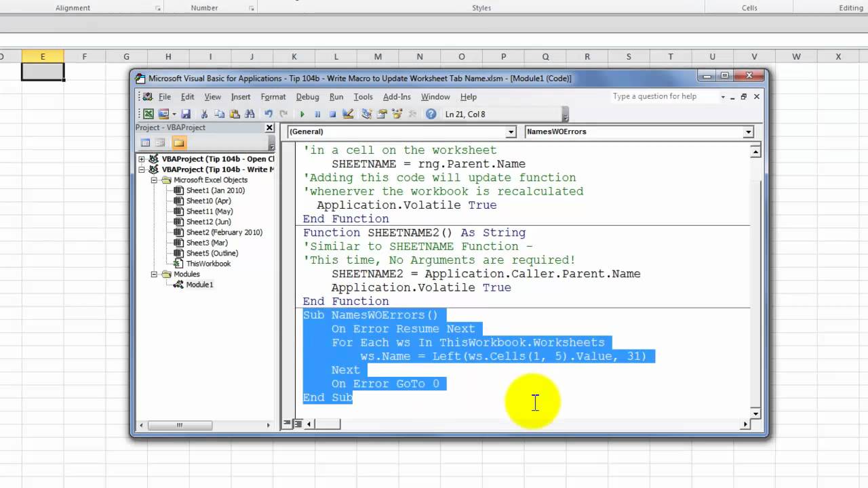Screen dimensions: 868x488
Task: Select column G header in Excel
Action: (x=126, y=56)
